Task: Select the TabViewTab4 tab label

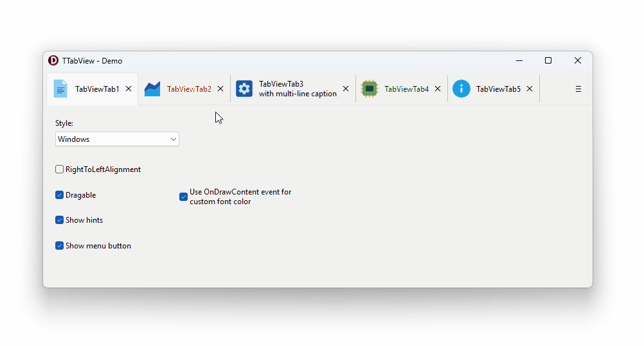Action: point(407,89)
